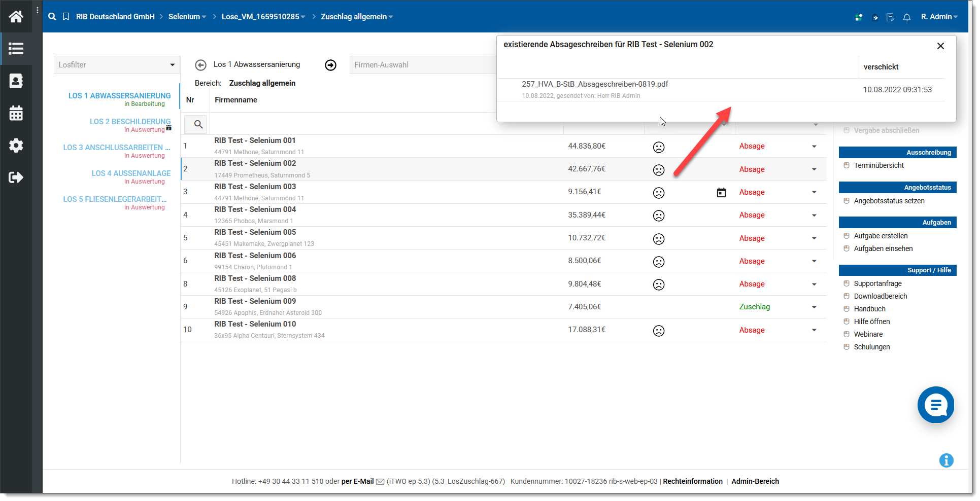Open Rechteinformation in footer
Image resolution: width=980 pixels, height=501 pixels.
(693, 482)
